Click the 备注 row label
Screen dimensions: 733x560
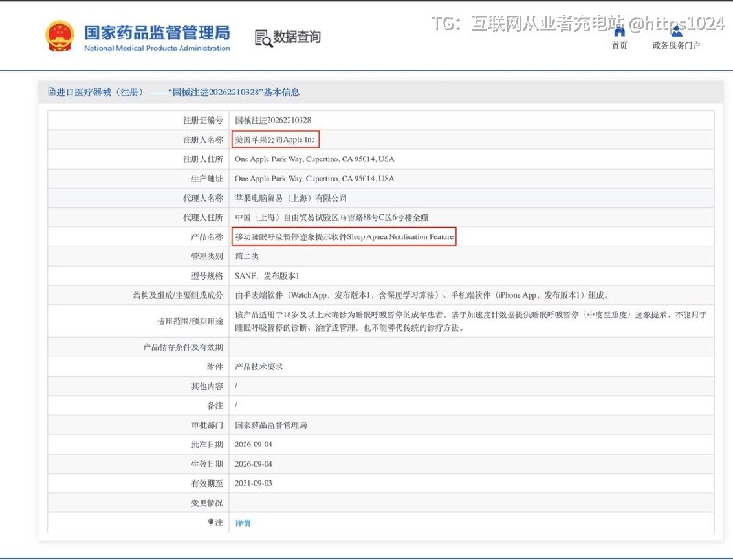215,406
